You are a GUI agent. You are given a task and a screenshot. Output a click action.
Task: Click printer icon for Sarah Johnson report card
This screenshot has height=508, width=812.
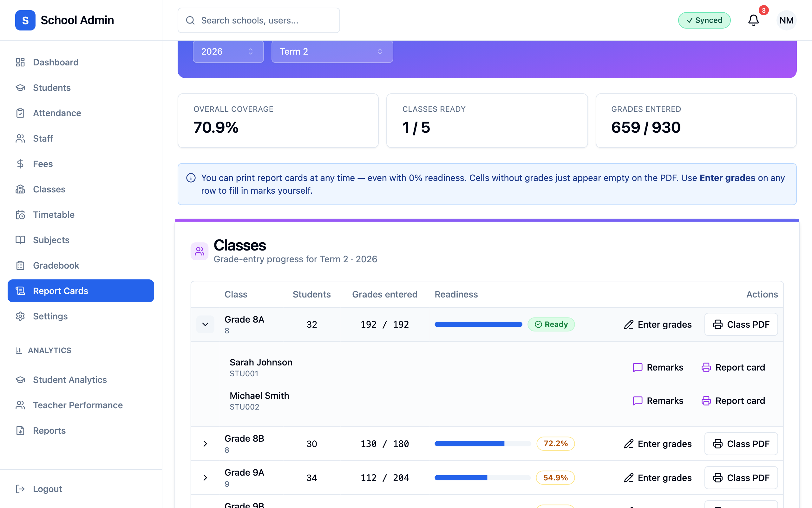pyautogui.click(x=706, y=367)
